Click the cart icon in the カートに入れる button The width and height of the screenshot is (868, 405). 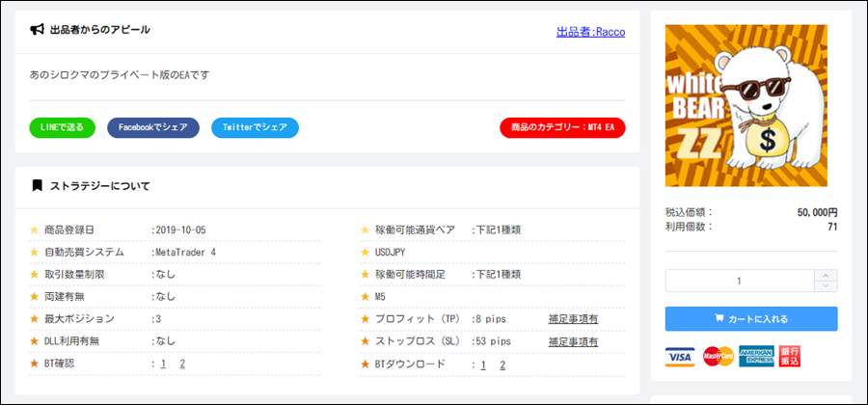(x=719, y=318)
